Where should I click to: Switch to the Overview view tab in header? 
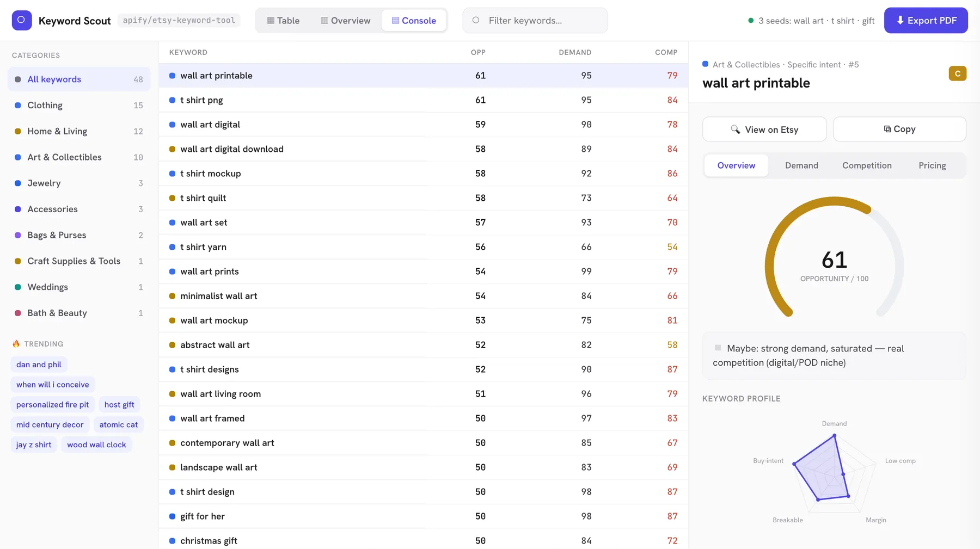click(346, 21)
